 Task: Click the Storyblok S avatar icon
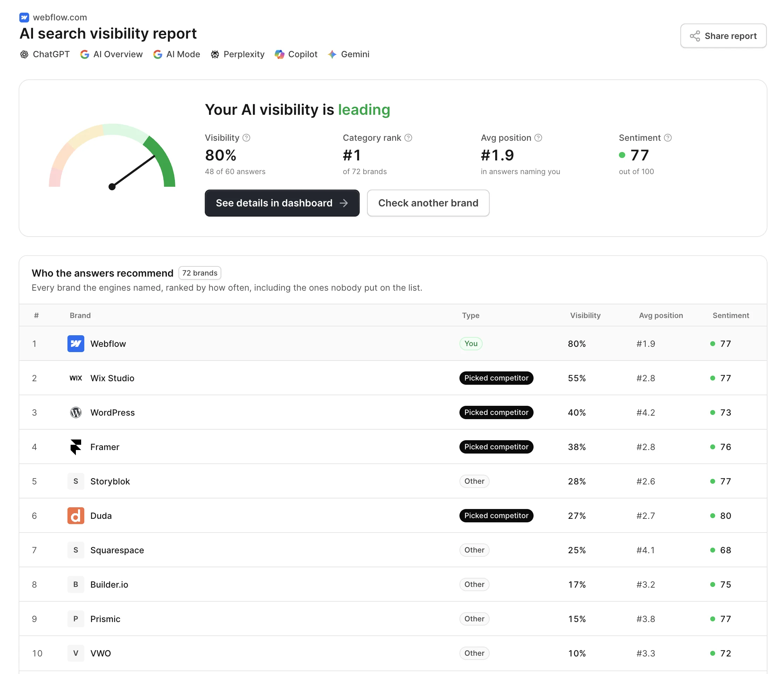(x=76, y=482)
